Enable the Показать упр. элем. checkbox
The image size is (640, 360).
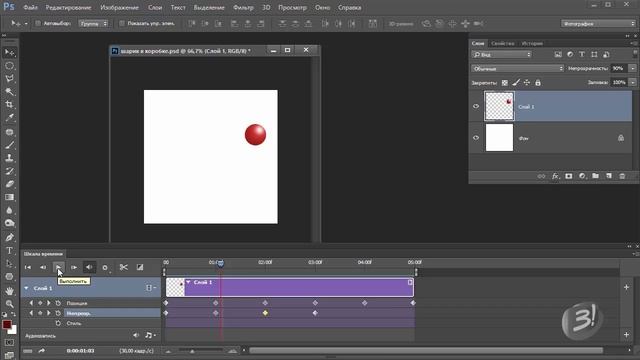pyautogui.click(x=122, y=24)
